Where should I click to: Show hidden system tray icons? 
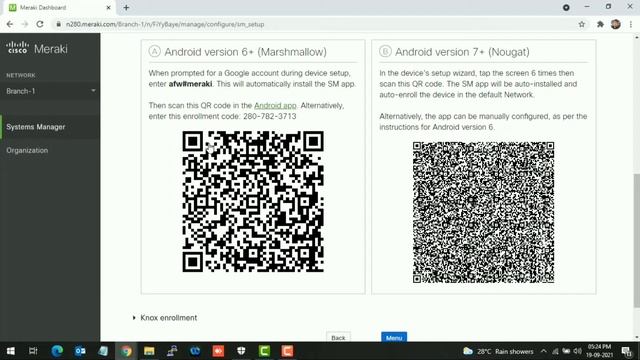coord(544,351)
